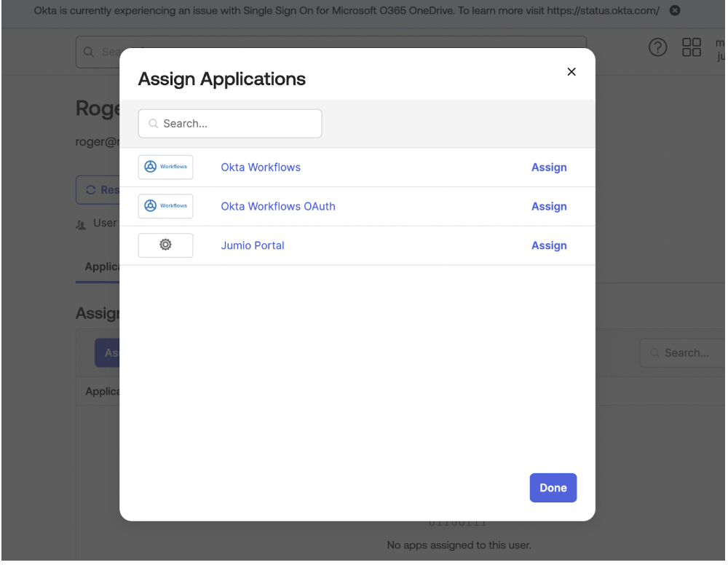The image size is (728, 565).
Task: Close the Assign Applications dialog
Action: tap(571, 71)
